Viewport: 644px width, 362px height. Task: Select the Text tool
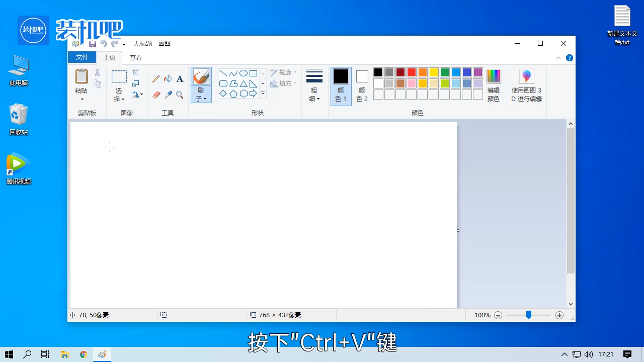(180, 79)
